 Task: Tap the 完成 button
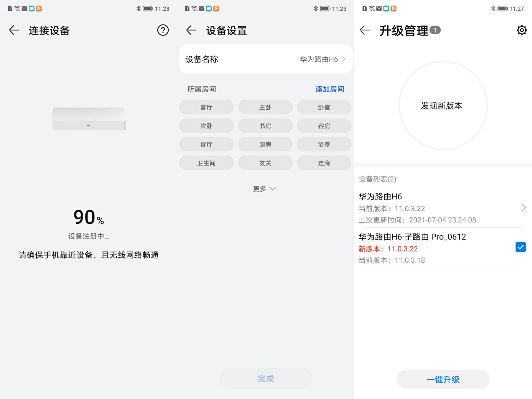coord(266,378)
